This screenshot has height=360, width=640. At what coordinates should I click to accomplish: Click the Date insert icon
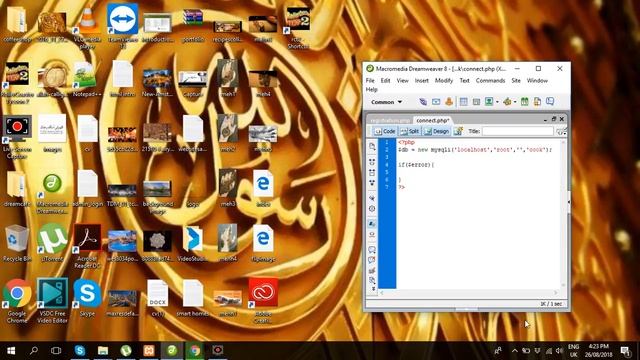(524, 102)
